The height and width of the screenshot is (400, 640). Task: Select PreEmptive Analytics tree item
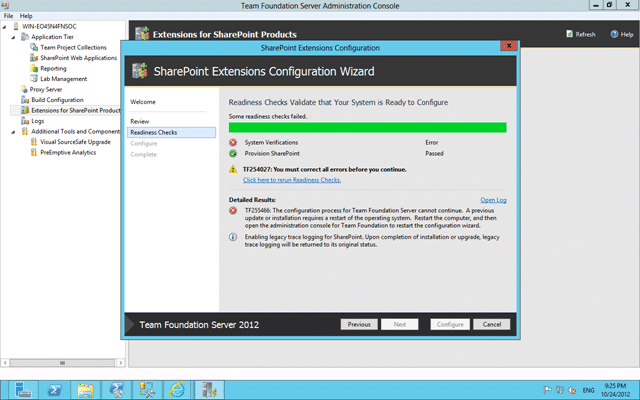68,153
